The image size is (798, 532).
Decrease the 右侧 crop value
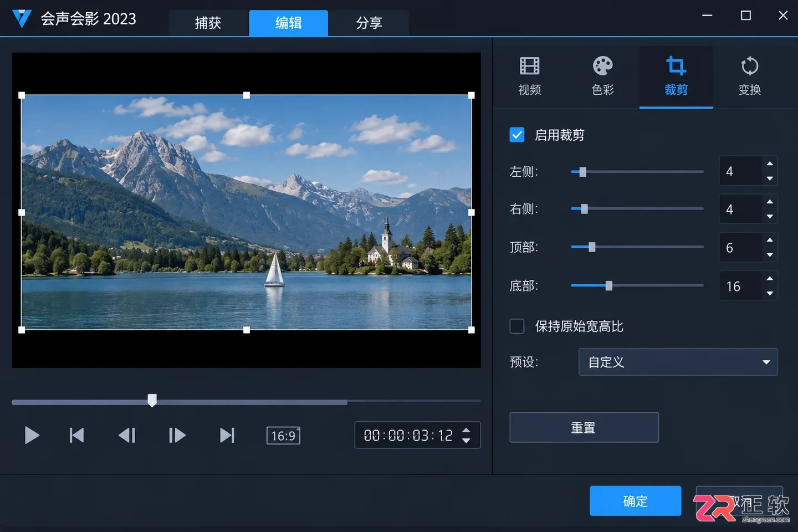click(770, 217)
